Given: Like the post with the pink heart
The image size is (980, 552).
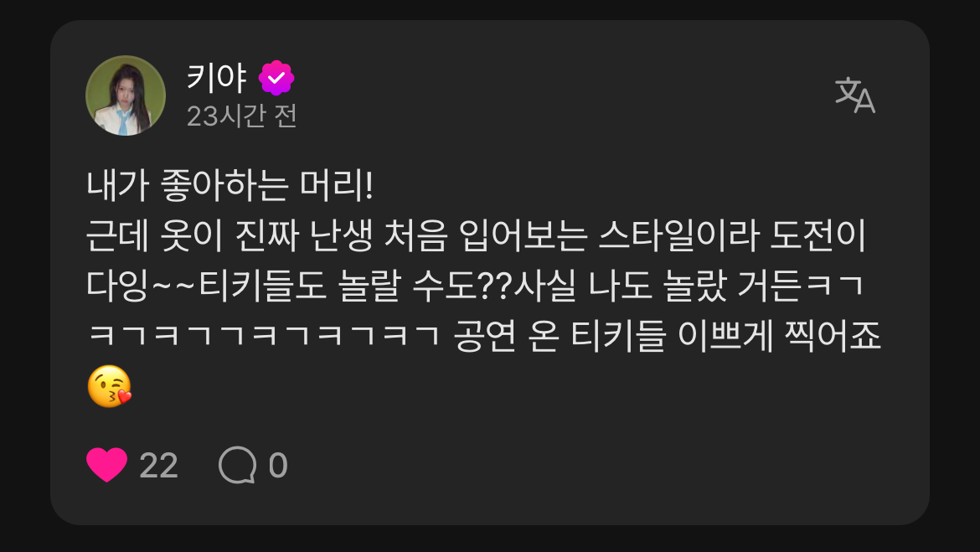Looking at the screenshot, I should pyautogui.click(x=106, y=465).
